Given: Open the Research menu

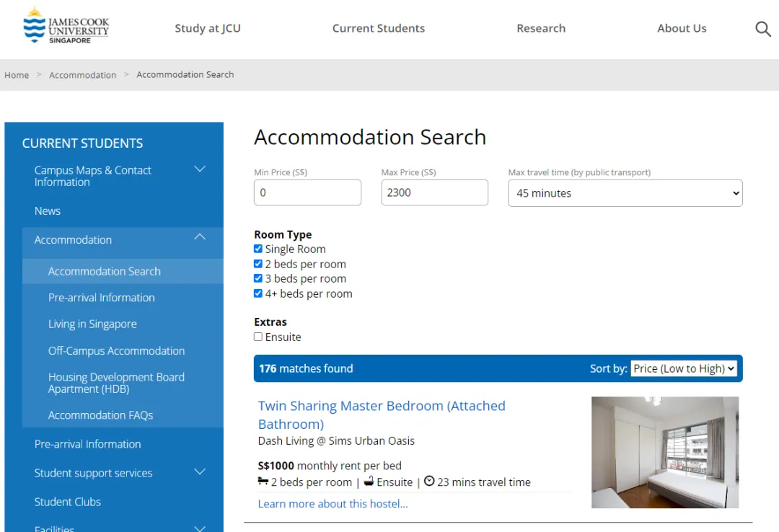Looking at the screenshot, I should (541, 29).
